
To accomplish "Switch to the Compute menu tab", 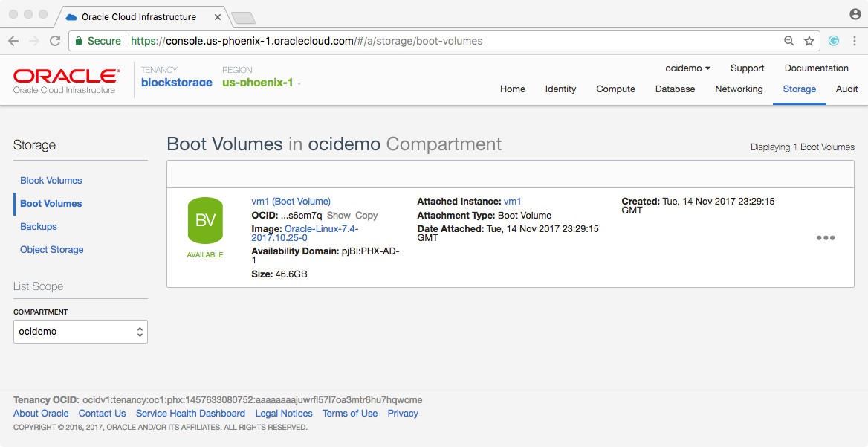I will click(x=615, y=89).
